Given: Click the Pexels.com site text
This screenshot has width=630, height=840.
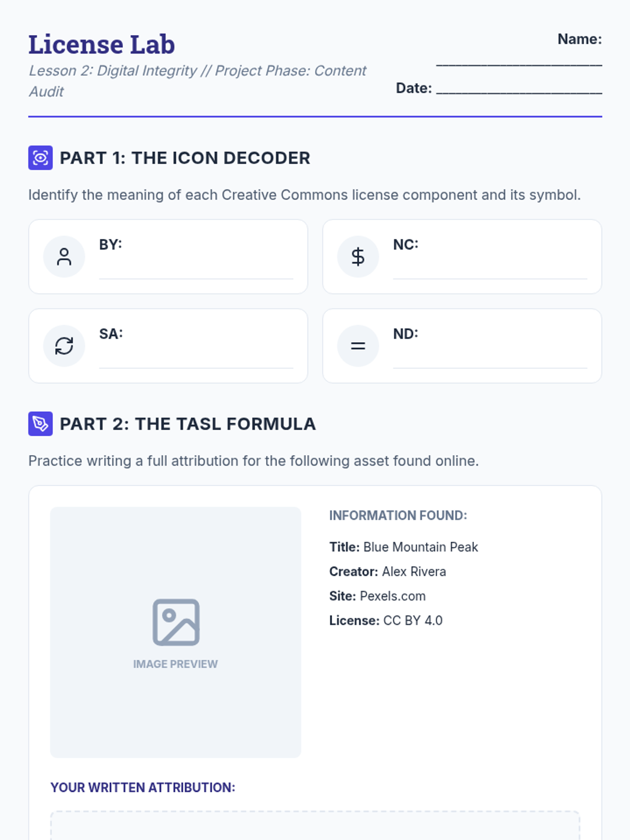Looking at the screenshot, I should click(393, 596).
